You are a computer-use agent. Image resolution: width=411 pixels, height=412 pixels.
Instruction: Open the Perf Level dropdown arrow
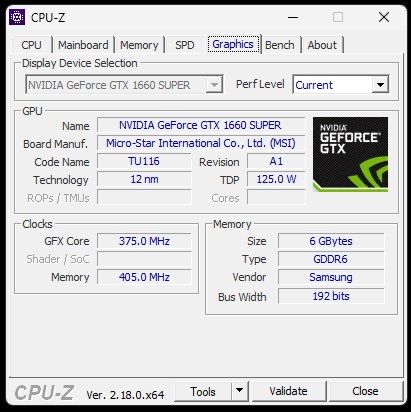click(380, 85)
